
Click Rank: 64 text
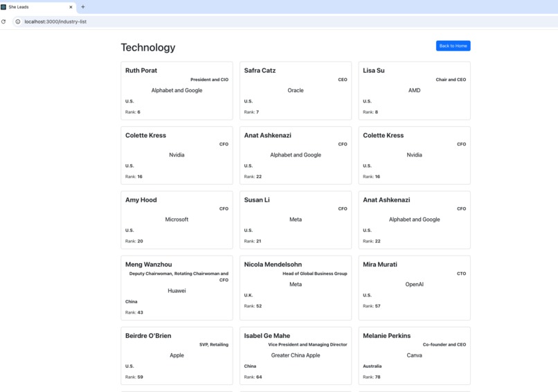point(253,377)
